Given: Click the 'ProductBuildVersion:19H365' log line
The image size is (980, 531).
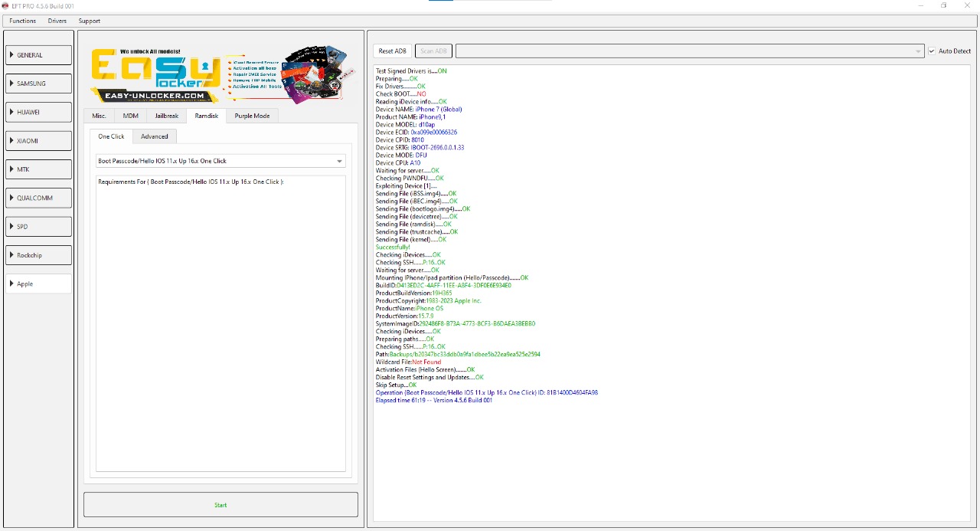Looking at the screenshot, I should [x=413, y=293].
